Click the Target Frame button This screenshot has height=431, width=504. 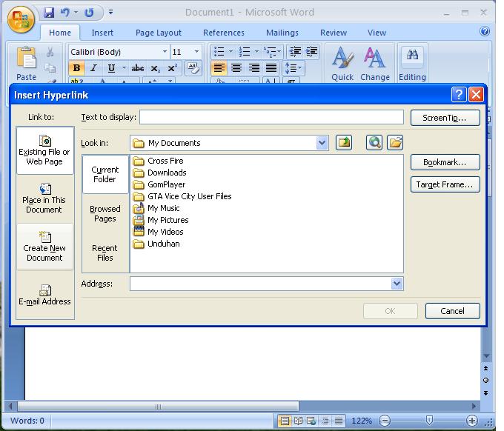point(445,184)
